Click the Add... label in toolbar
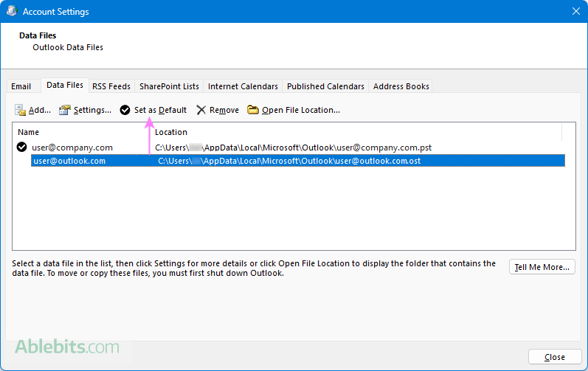Screen dimensions: 588x371 pos(40,110)
